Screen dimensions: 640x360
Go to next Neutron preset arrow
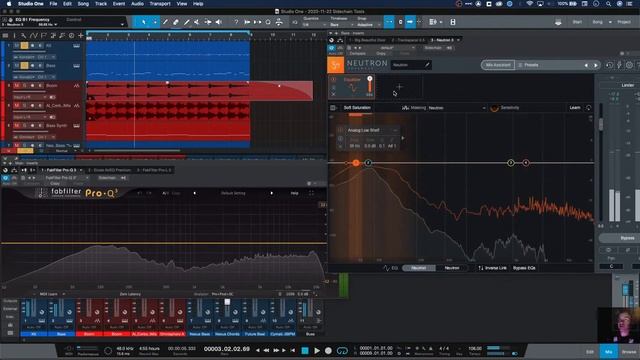click(596, 65)
